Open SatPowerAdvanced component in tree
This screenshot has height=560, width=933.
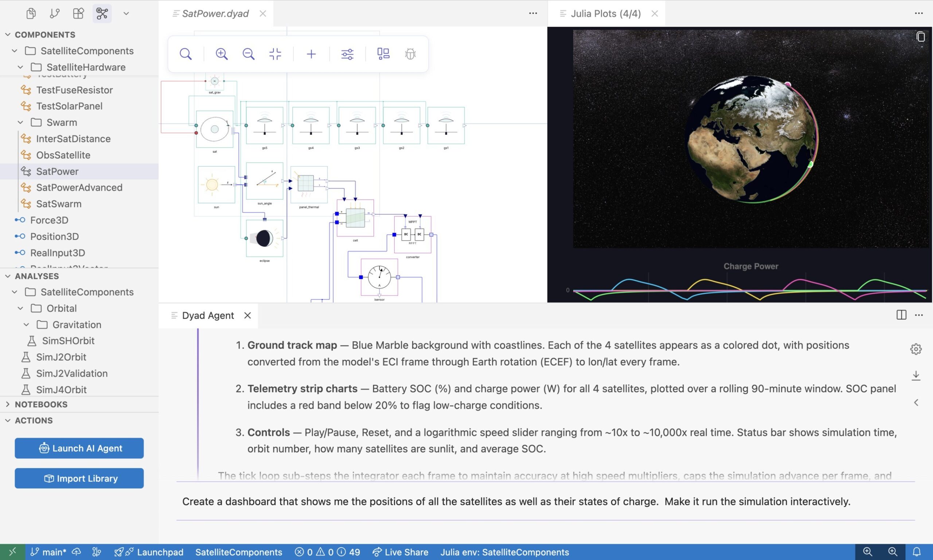point(79,188)
